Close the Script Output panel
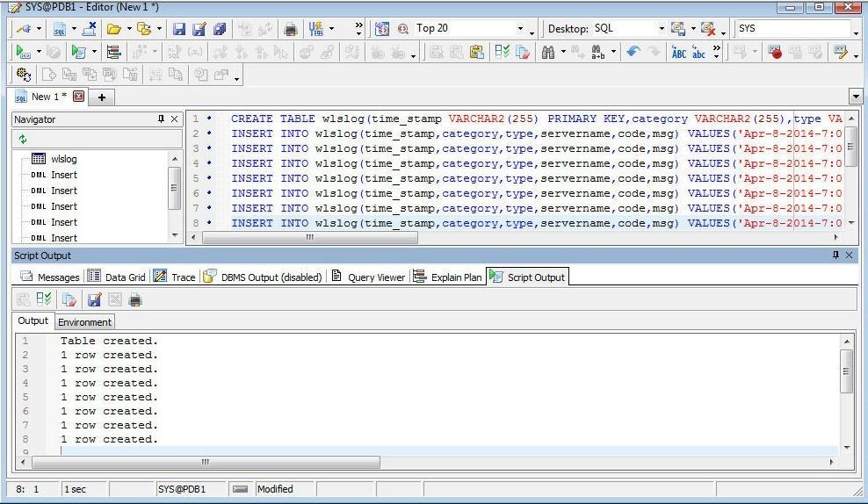868x504 pixels. (x=850, y=255)
